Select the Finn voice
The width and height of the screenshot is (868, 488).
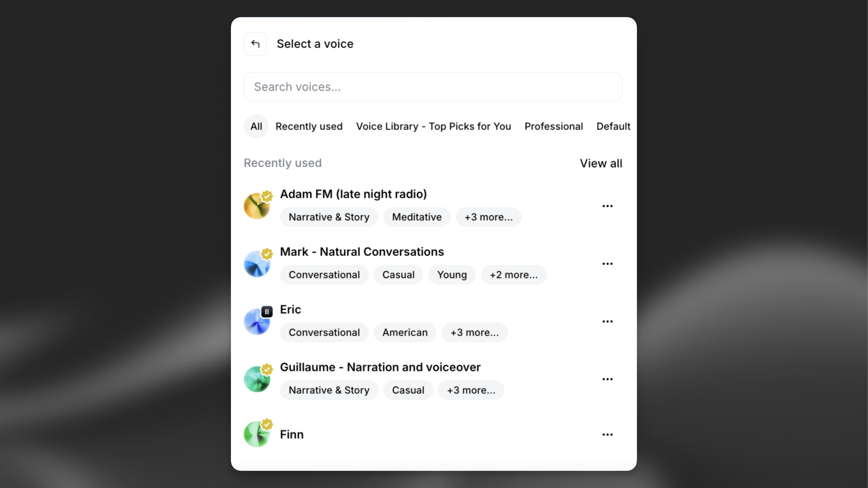pyautogui.click(x=291, y=434)
